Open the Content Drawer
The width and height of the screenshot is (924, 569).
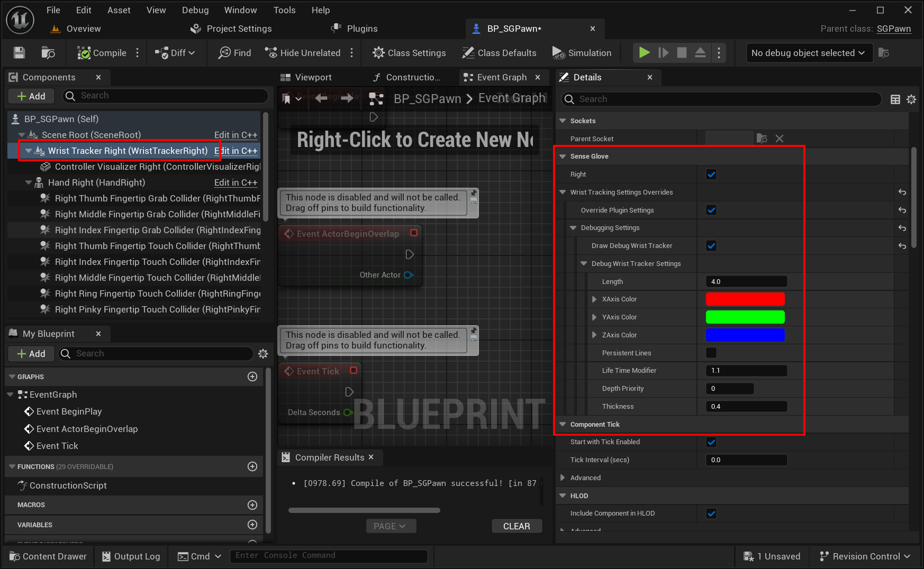coord(48,556)
